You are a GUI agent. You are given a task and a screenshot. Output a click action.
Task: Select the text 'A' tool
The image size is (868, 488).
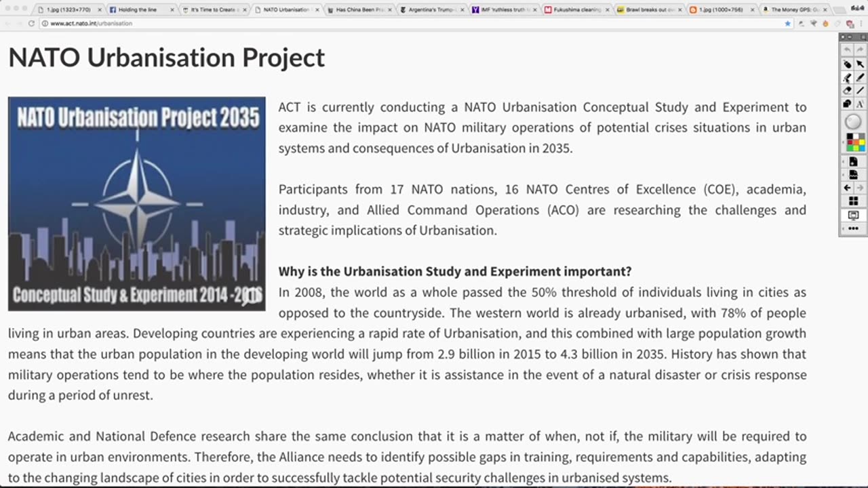(x=860, y=104)
